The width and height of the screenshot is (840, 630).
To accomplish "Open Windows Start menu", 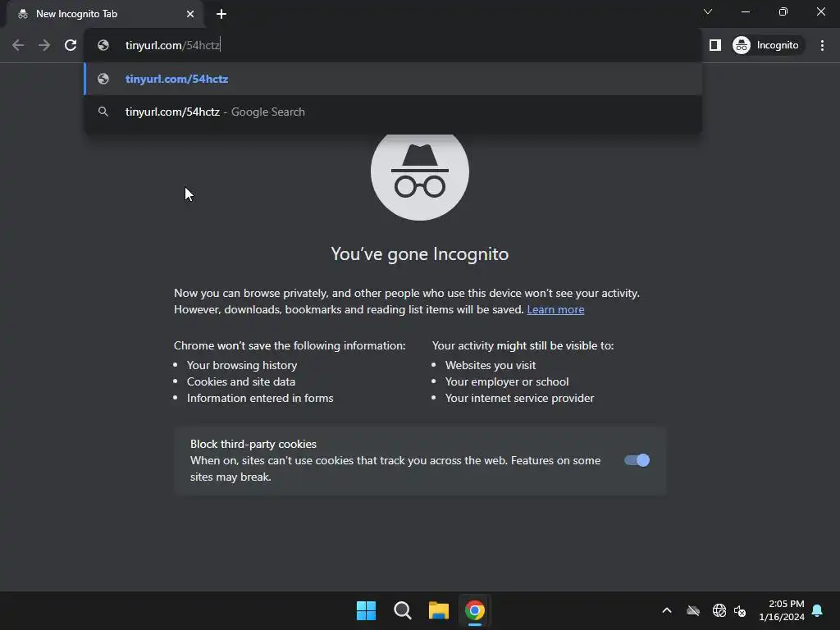I will 367,610.
